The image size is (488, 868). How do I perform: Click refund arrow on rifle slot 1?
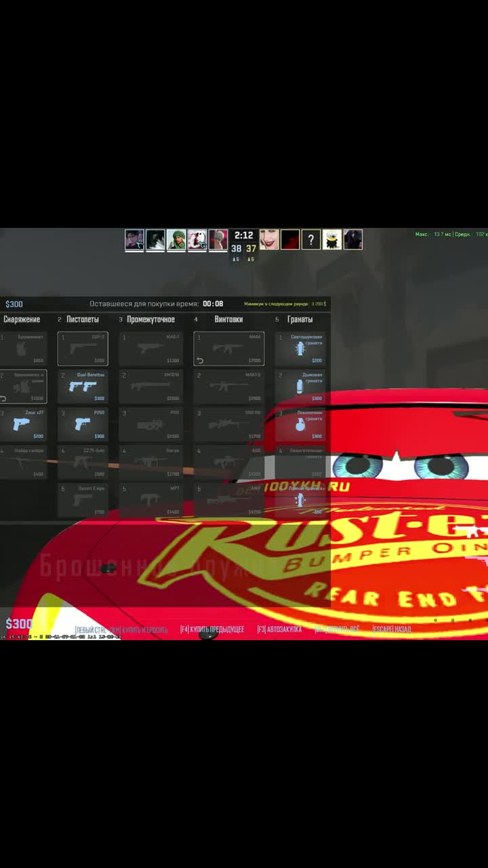click(x=200, y=361)
